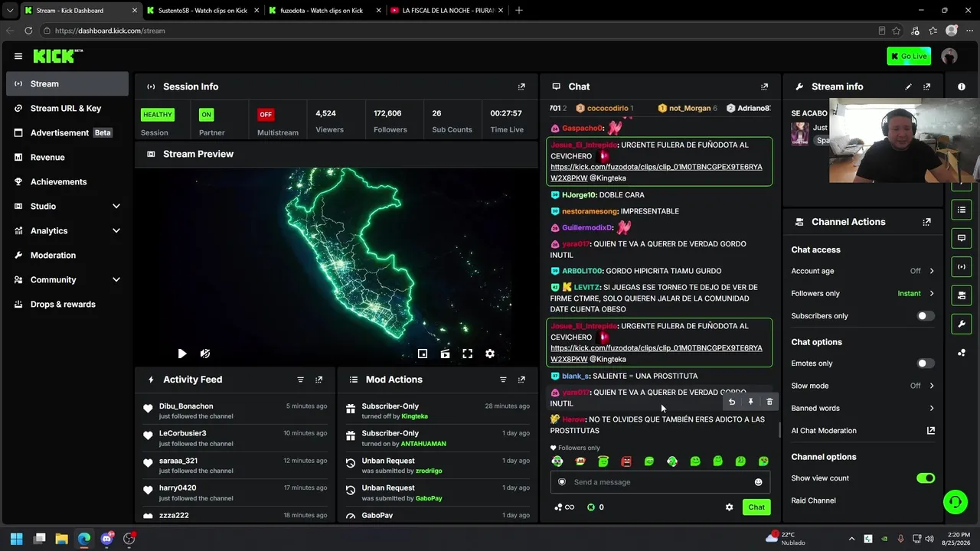
Task: Select the list icon in right rail
Action: (962, 210)
